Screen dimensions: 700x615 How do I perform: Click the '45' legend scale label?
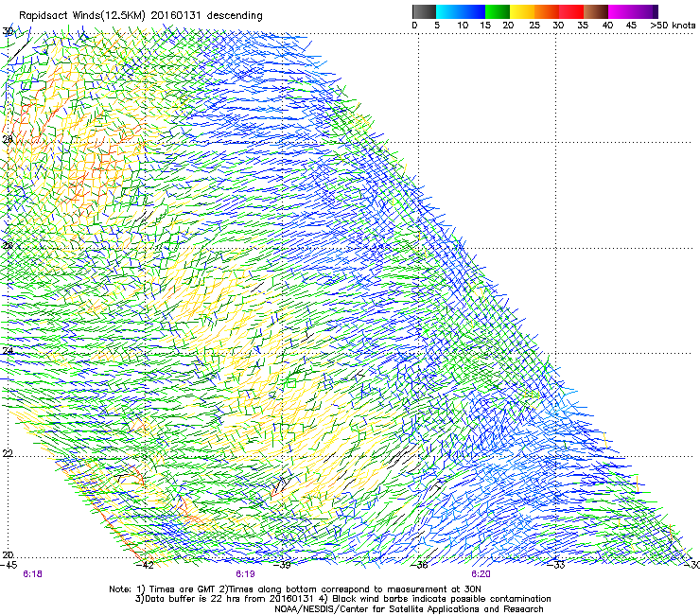[x=631, y=26]
